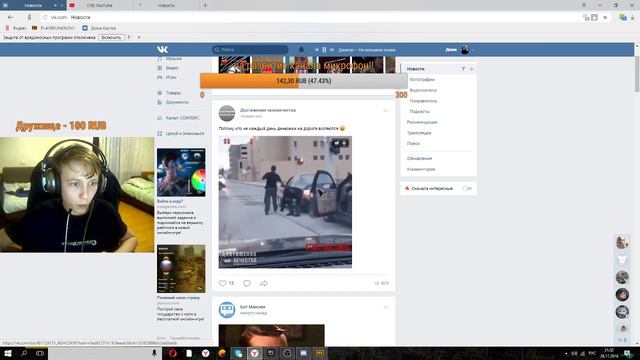Open the Развивай свою страну ad image

pyautogui.click(x=181, y=269)
